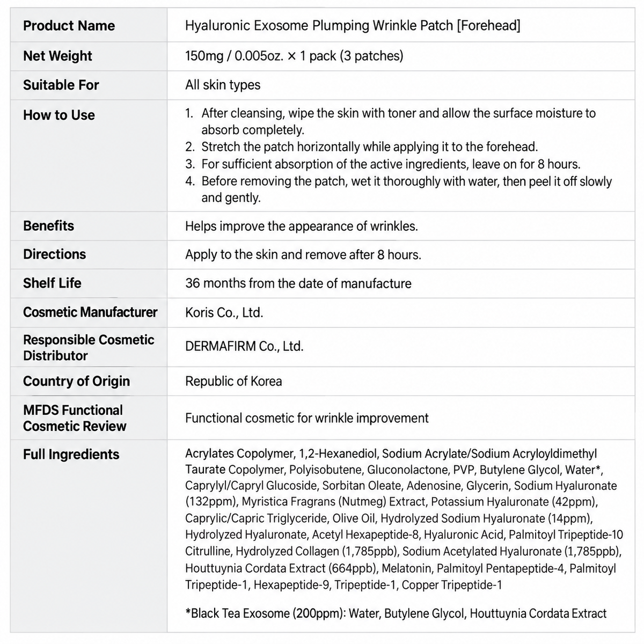Click the MFDS Functional Cosmetic Review label
644x644 pixels.
[75, 418]
